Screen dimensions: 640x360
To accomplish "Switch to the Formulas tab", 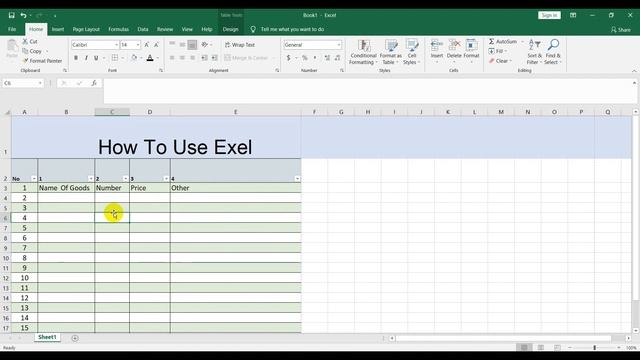I will pyautogui.click(x=118, y=29).
